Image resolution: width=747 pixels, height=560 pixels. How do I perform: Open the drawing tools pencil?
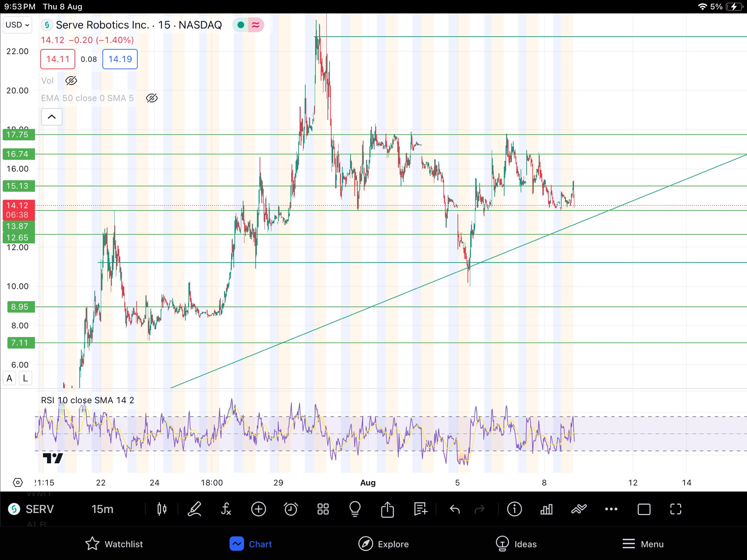(x=194, y=509)
